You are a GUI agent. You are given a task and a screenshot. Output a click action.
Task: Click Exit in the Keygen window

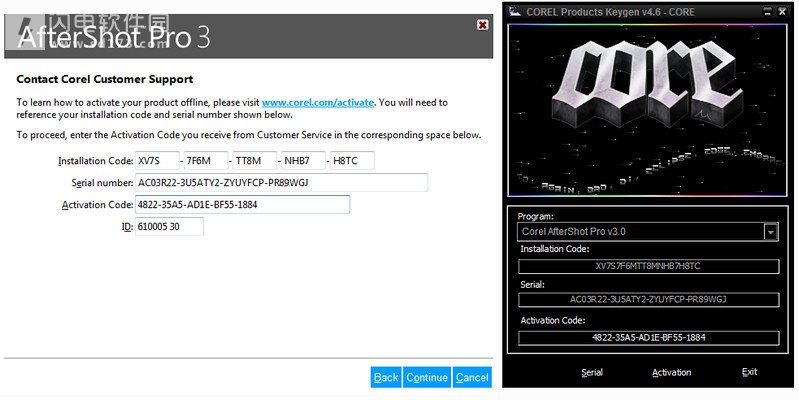(749, 372)
